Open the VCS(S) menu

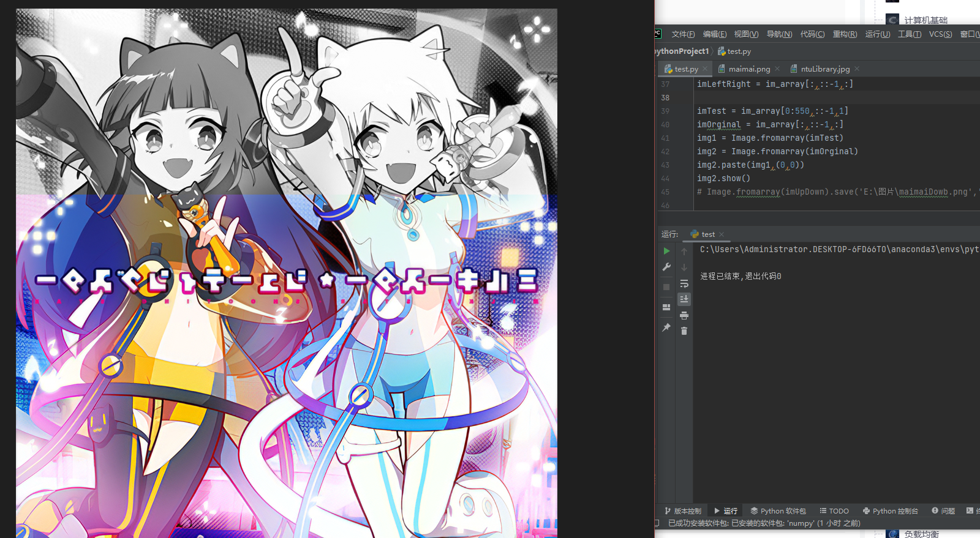(940, 34)
